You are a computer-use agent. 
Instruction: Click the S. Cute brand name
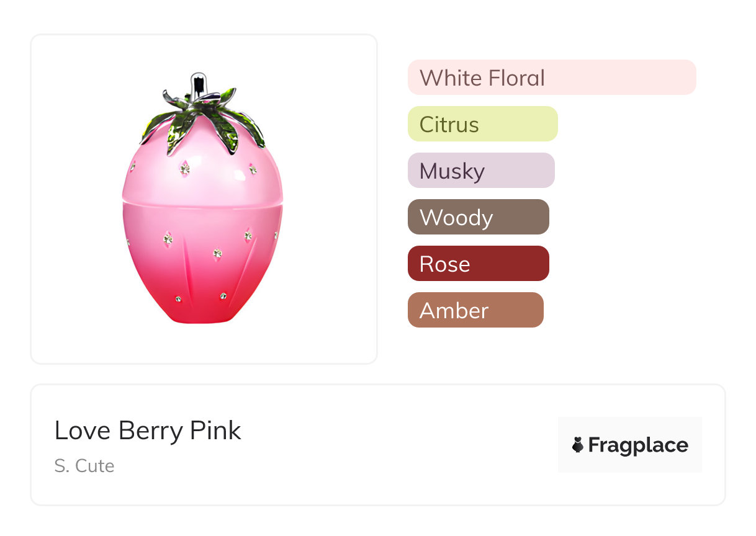point(84,466)
